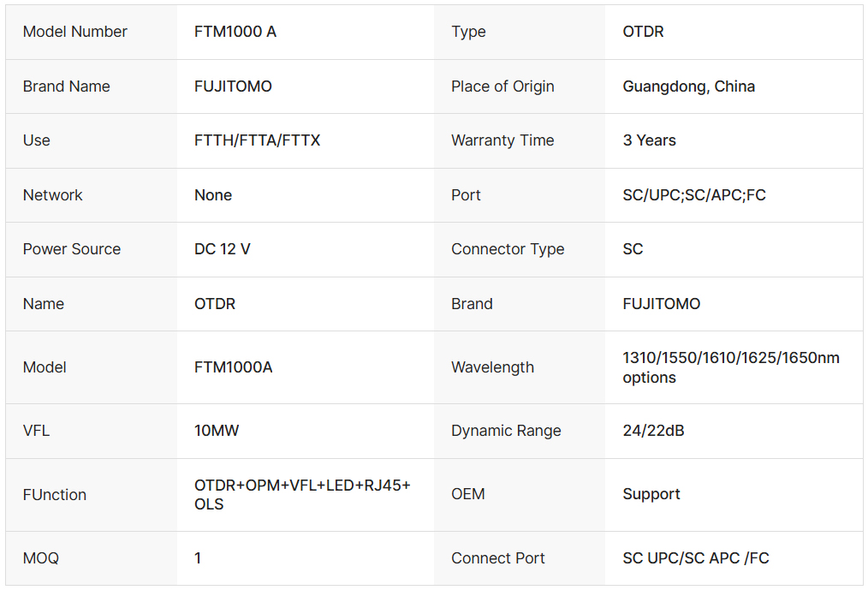Click the "Model Number" label cell
This screenshot has height=590, width=868.
[x=75, y=32]
